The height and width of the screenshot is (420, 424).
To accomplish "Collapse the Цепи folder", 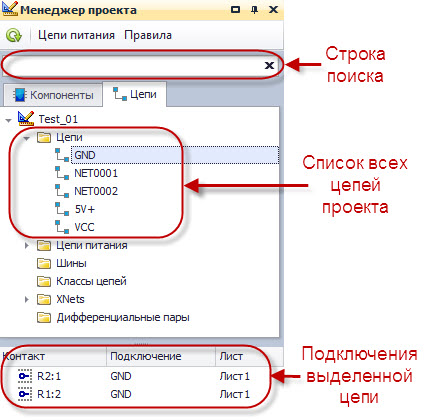I will point(26,138).
